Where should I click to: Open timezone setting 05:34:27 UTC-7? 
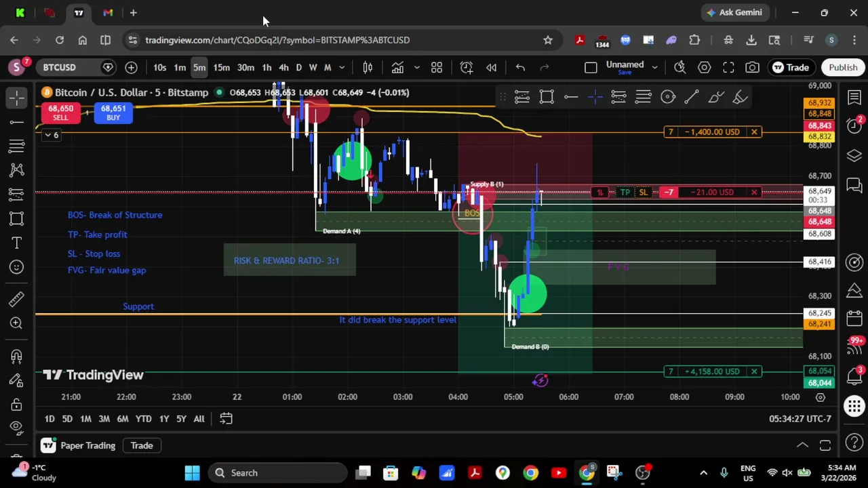click(x=800, y=419)
